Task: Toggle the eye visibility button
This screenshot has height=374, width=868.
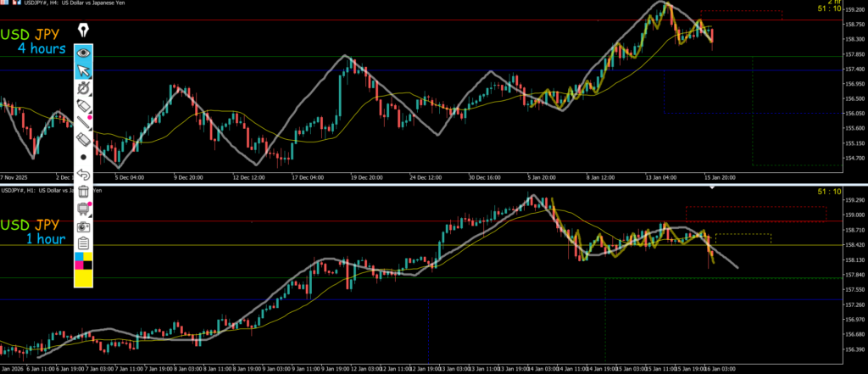Action: point(83,52)
